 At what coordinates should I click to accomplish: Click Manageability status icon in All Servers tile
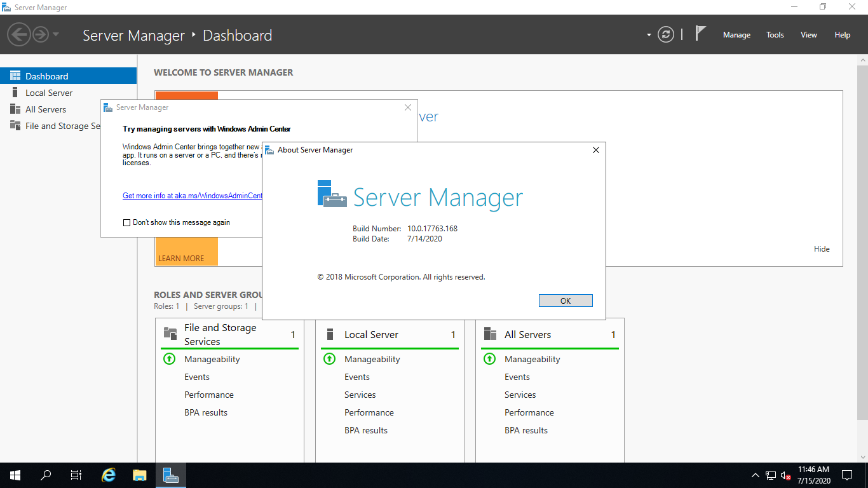[x=489, y=358]
